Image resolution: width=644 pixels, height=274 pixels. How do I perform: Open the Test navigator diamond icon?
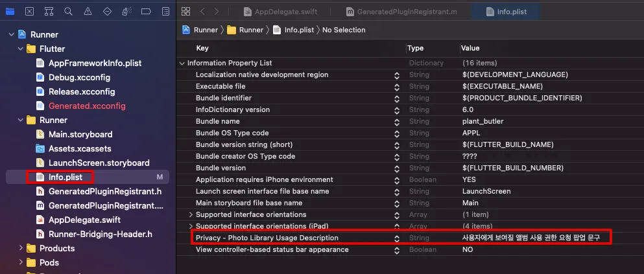[x=107, y=11]
